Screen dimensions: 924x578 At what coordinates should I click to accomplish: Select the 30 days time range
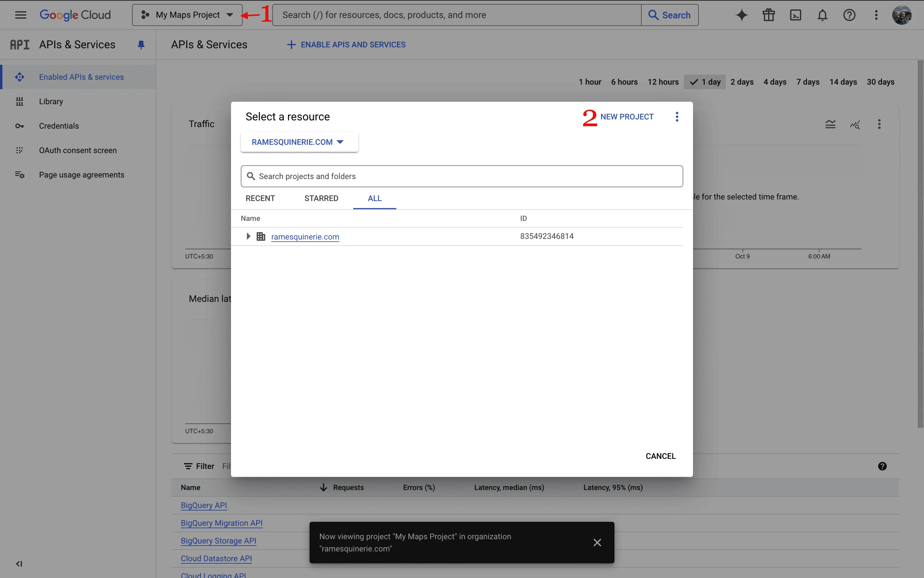tap(880, 82)
